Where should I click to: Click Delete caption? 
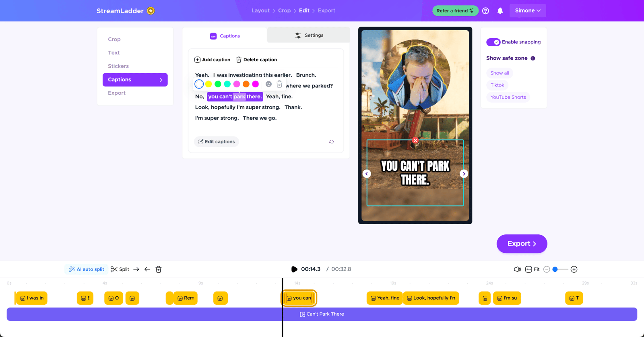point(256,60)
